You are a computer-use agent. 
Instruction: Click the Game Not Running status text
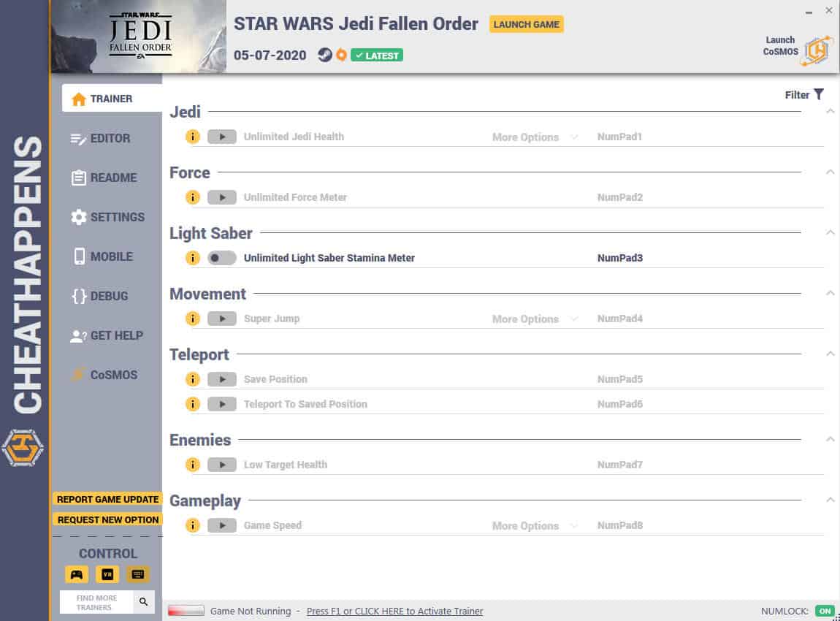tap(251, 611)
